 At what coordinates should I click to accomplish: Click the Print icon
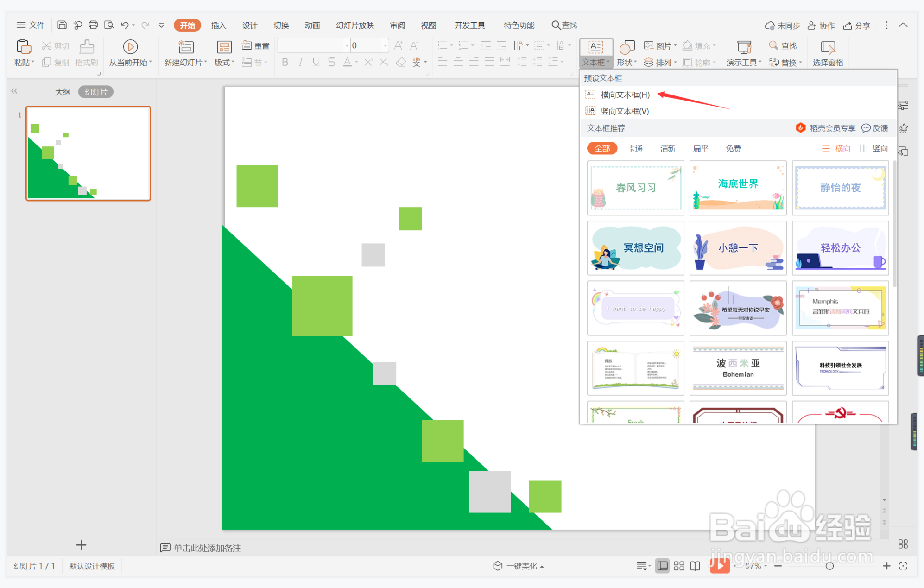(93, 25)
